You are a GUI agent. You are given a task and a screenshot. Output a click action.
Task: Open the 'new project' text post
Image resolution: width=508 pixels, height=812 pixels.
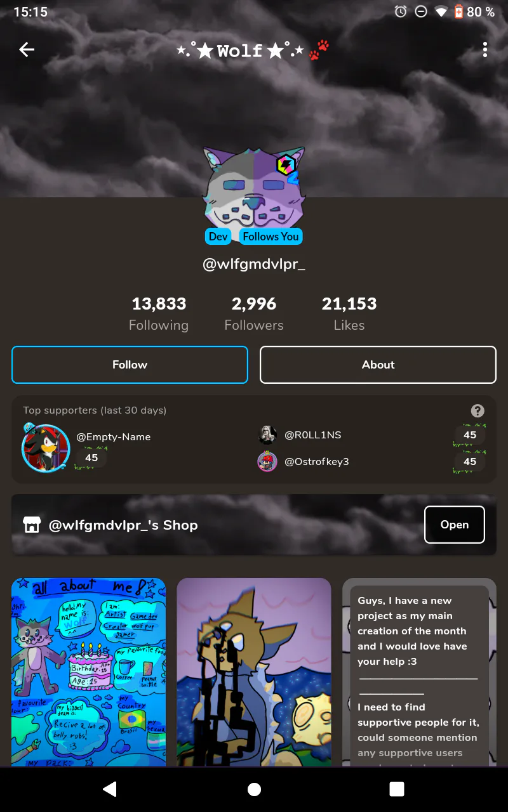(419, 672)
